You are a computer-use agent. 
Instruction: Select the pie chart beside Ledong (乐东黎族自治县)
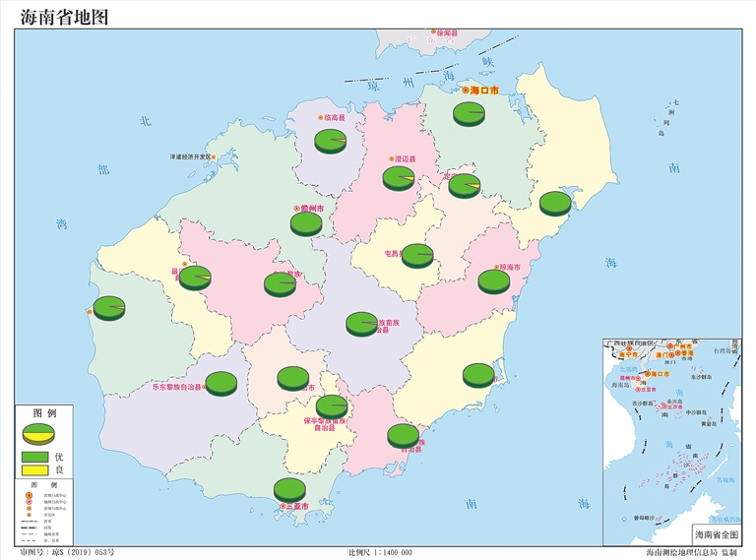[220, 383]
